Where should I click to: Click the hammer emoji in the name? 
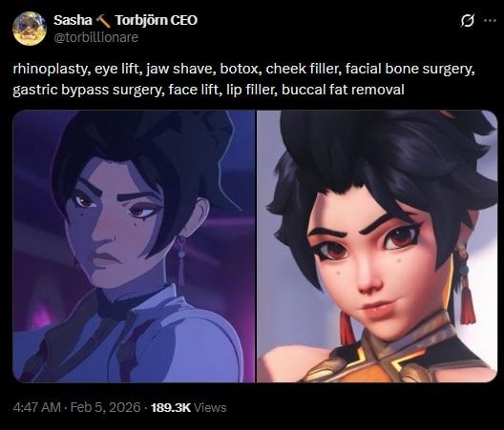(103, 21)
